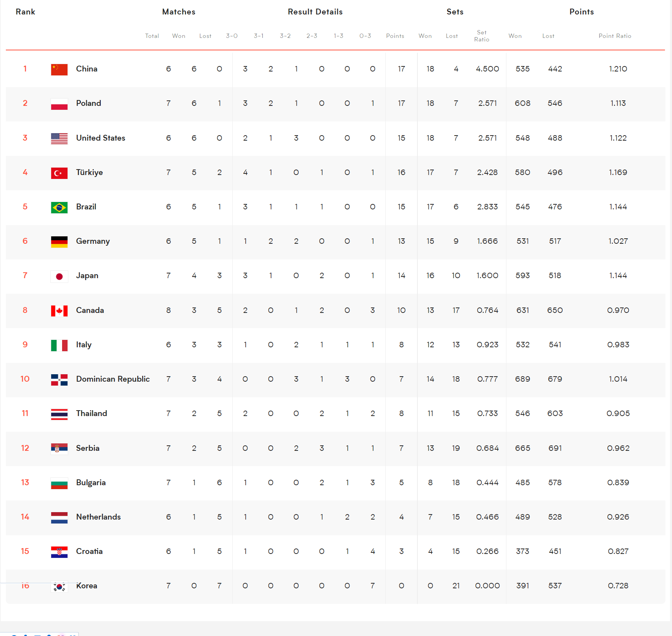
Task: Click the Point Ratio column header
Action: (615, 36)
